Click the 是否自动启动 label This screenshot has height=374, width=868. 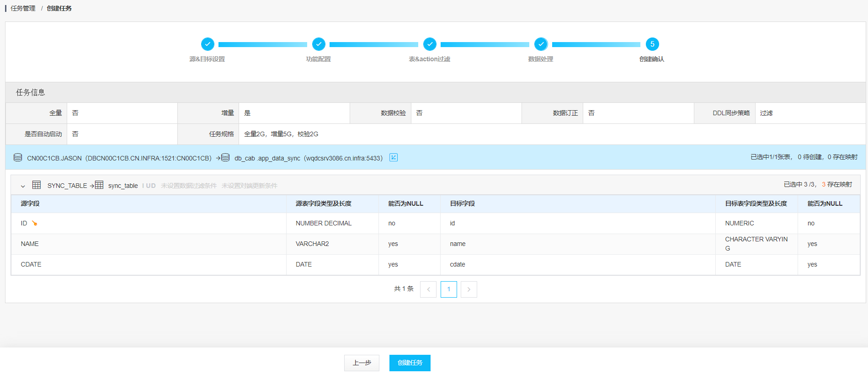tap(43, 134)
